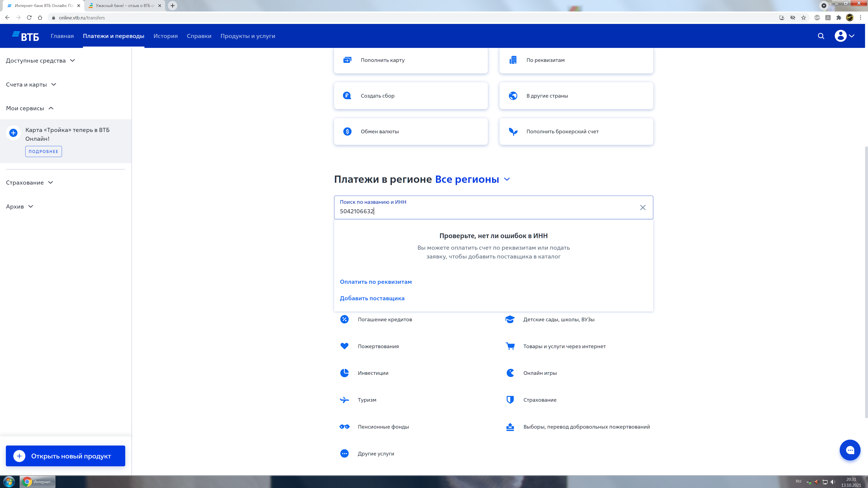Expand Счета и карты section
This screenshot has height=488, width=868.
click(x=31, y=84)
